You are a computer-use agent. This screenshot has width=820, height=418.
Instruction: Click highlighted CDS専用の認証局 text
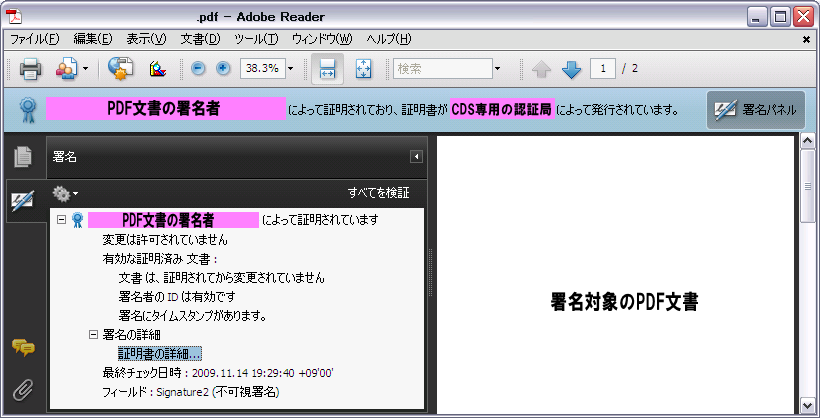coord(502,110)
